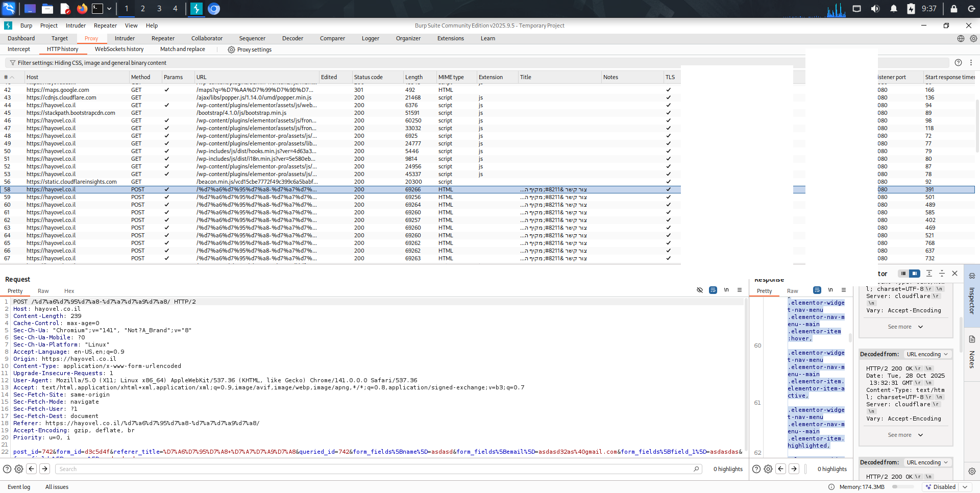
Task: Go to next search match in Request
Action: click(45, 469)
